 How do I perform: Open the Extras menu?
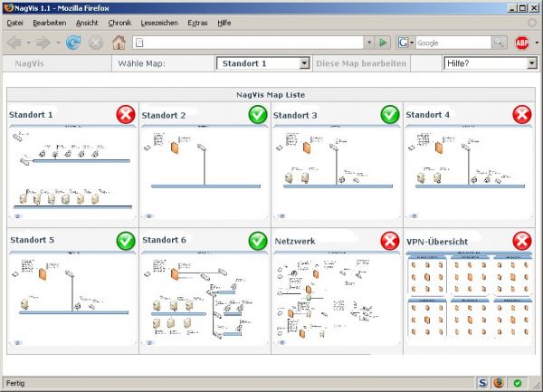[x=197, y=22]
